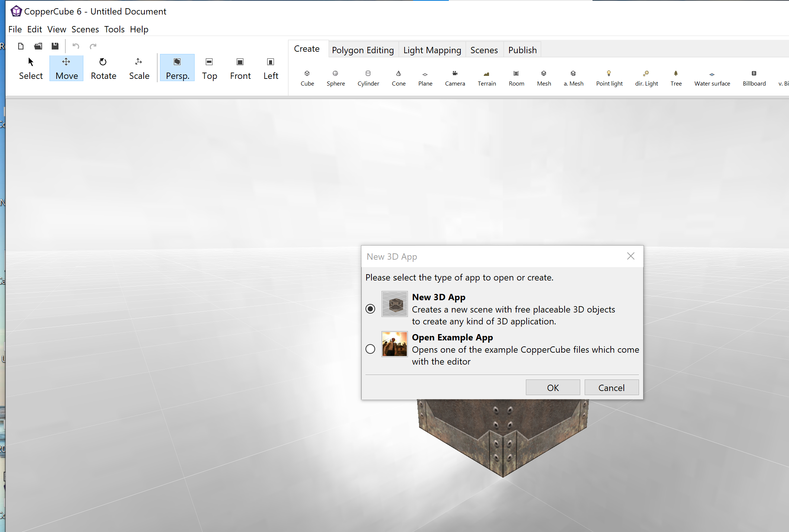Select the New 3D App radio button
The width and height of the screenshot is (789, 532).
(370, 309)
